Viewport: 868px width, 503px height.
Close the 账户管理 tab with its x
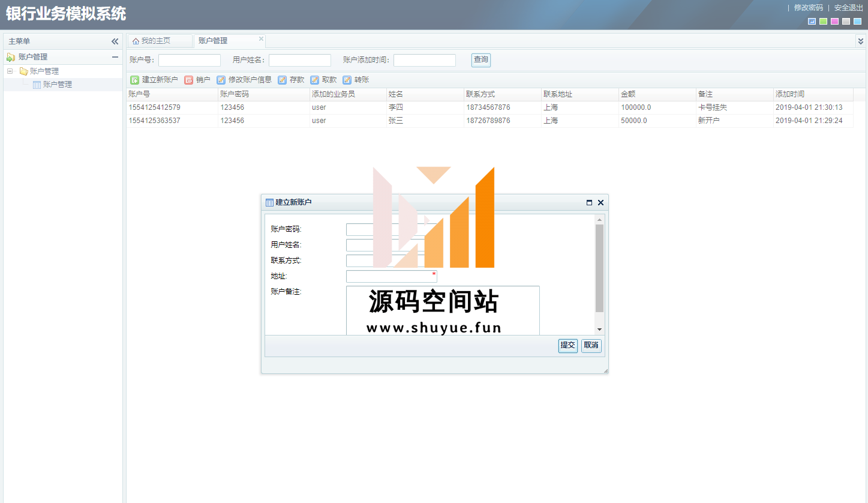[x=261, y=39]
